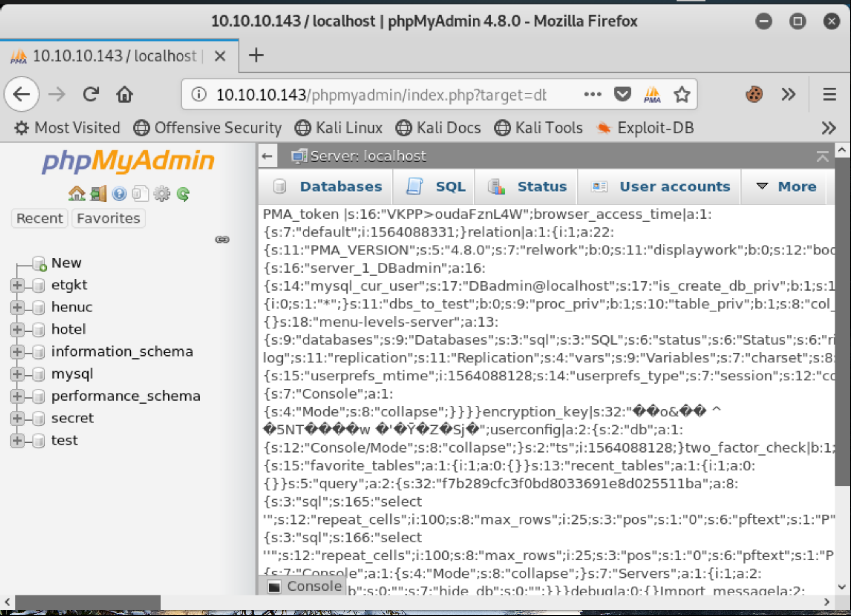Click the cookie extension icon
This screenshot has width=851, height=616.
[x=754, y=94]
